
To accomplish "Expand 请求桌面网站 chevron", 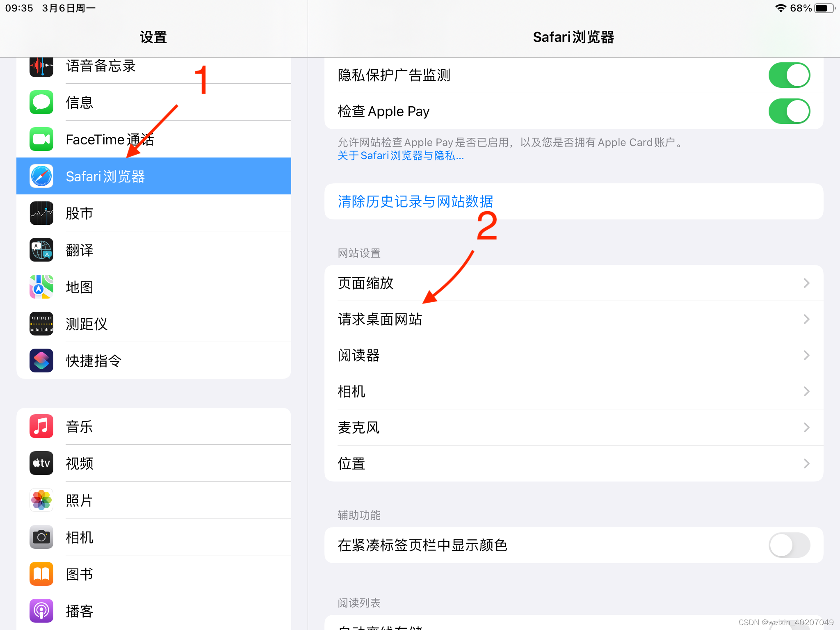I will tap(806, 319).
